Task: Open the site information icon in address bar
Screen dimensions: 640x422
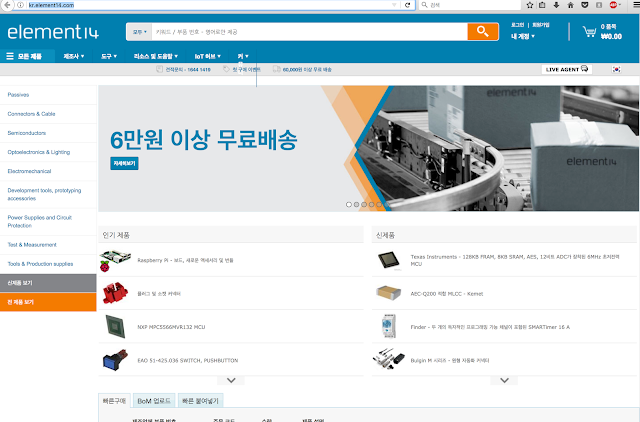Action: tap(20, 5)
